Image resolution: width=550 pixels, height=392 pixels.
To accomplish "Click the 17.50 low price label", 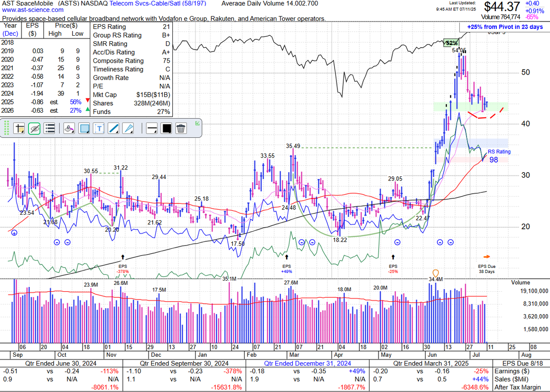I will tap(237, 244).
